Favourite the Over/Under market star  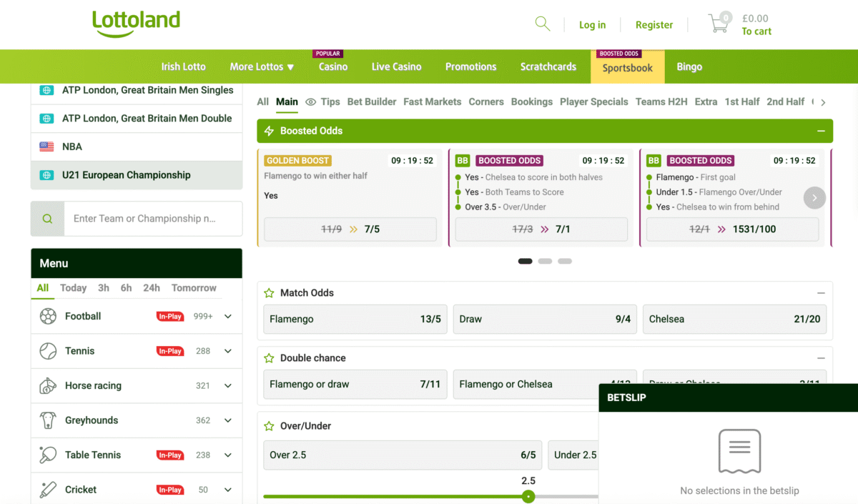[269, 426]
